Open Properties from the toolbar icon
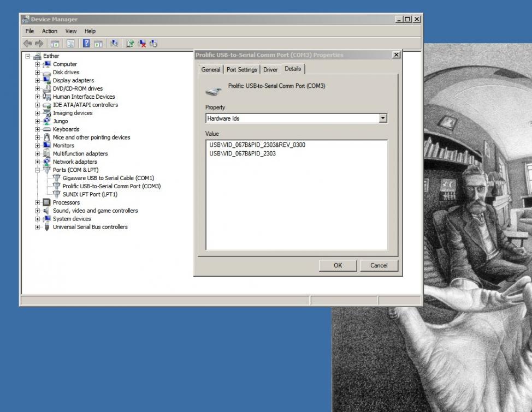Screen dimensions: 532x412 70,44
